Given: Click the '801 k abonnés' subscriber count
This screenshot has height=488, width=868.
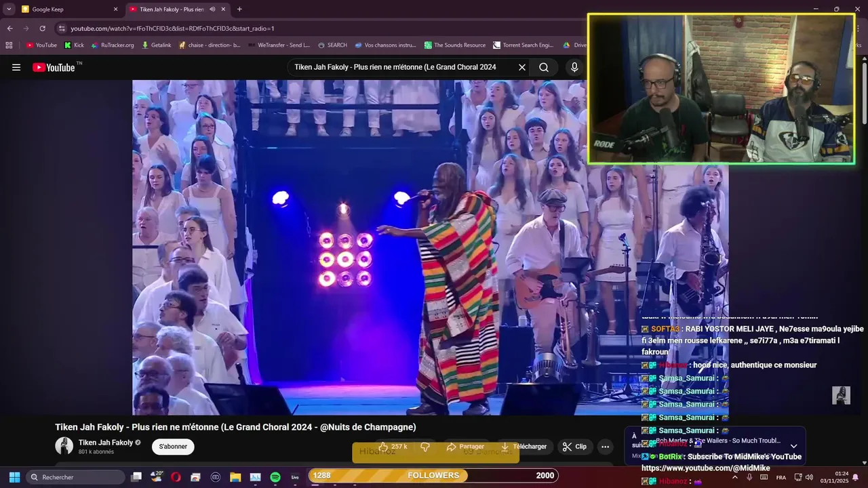Looking at the screenshot, I should [96, 452].
